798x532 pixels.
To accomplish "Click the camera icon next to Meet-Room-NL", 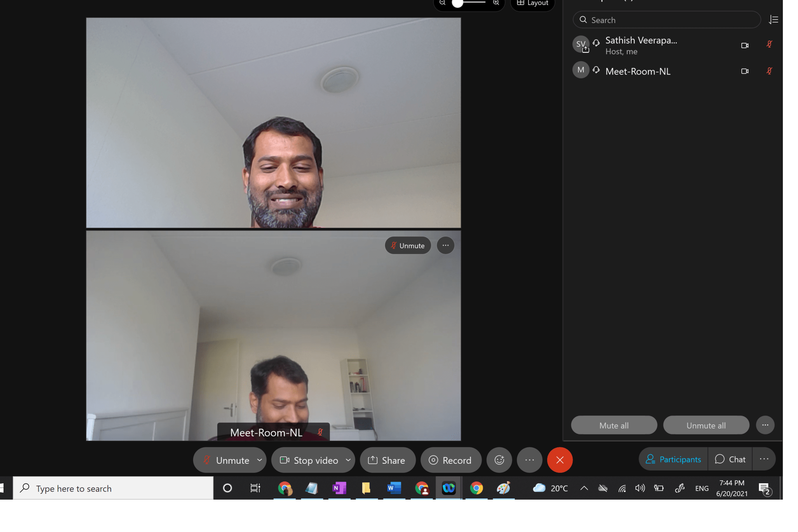I will click(x=744, y=71).
